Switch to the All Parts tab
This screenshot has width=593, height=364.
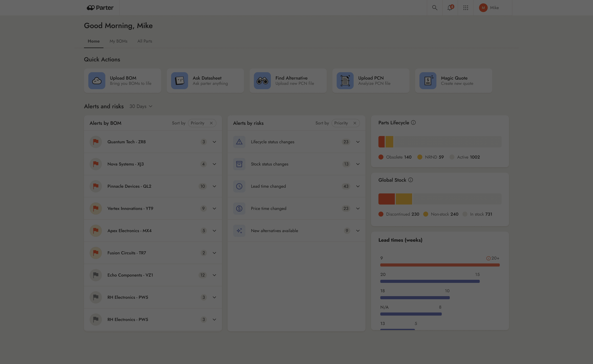pyautogui.click(x=145, y=41)
